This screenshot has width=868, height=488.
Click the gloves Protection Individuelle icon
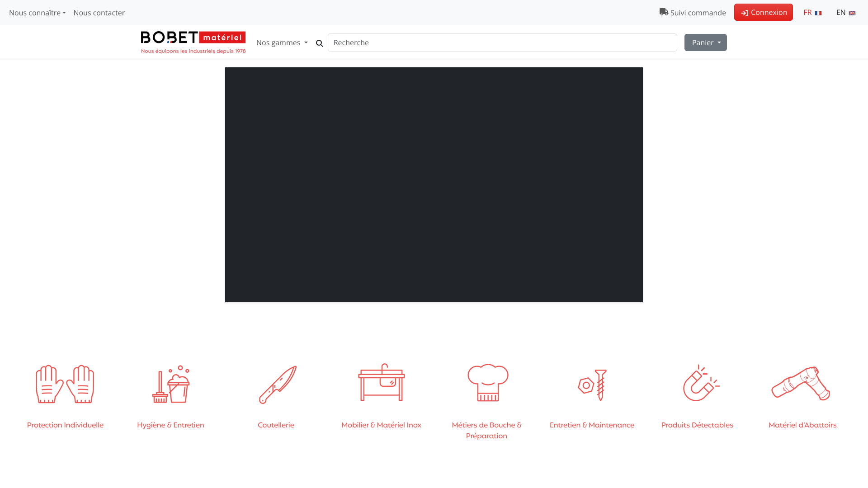[65, 384]
